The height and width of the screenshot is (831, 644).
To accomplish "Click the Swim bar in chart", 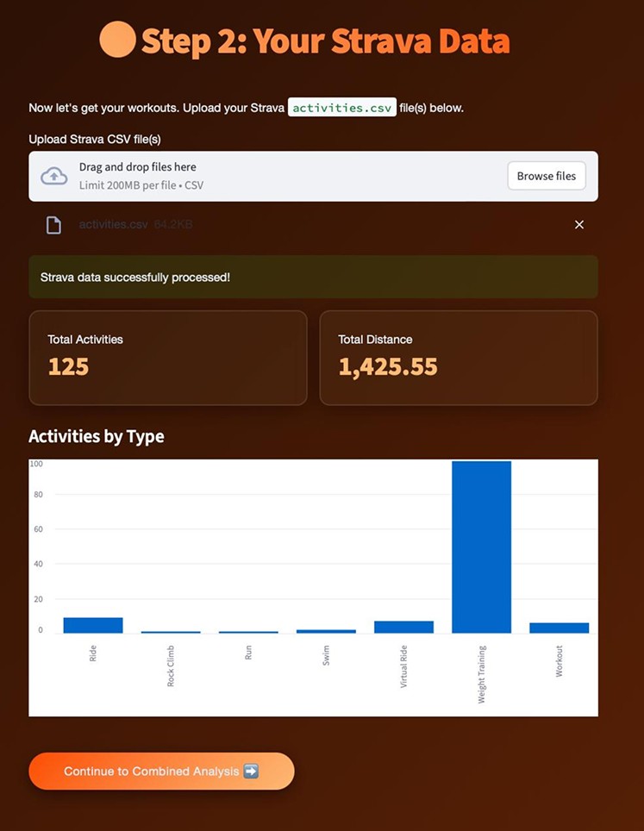I will click(x=326, y=631).
